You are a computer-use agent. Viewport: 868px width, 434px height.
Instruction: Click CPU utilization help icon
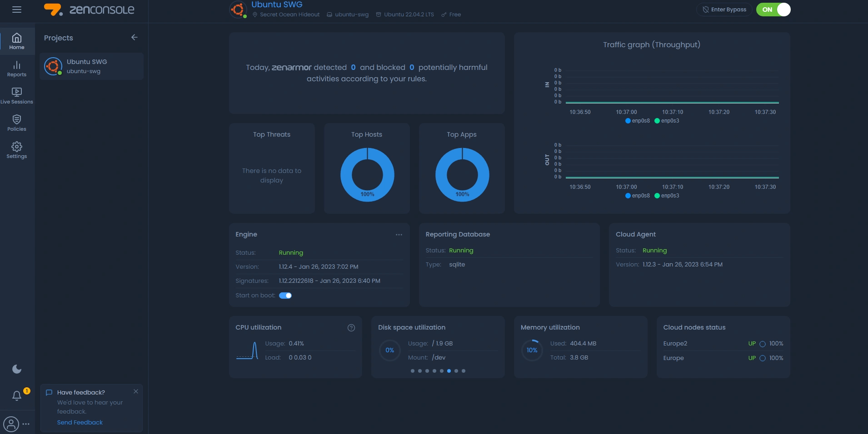[x=351, y=328]
